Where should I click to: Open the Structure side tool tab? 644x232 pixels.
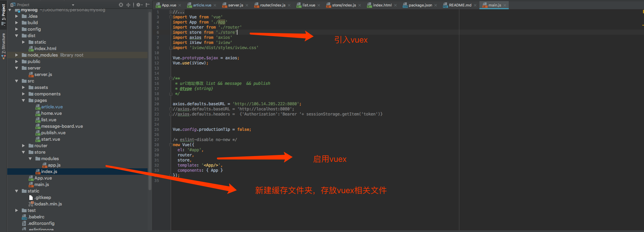[3, 46]
